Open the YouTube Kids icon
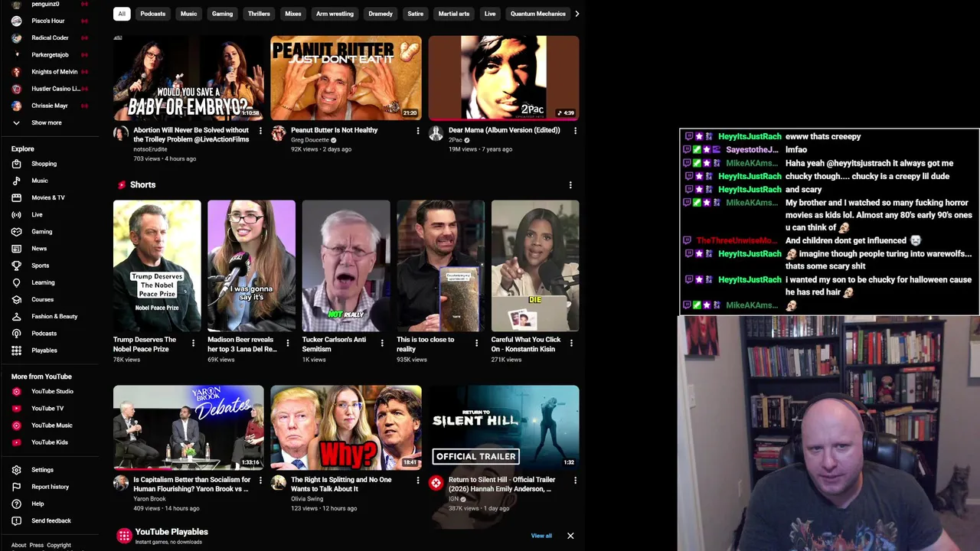The height and width of the screenshot is (551, 980). coord(16,442)
